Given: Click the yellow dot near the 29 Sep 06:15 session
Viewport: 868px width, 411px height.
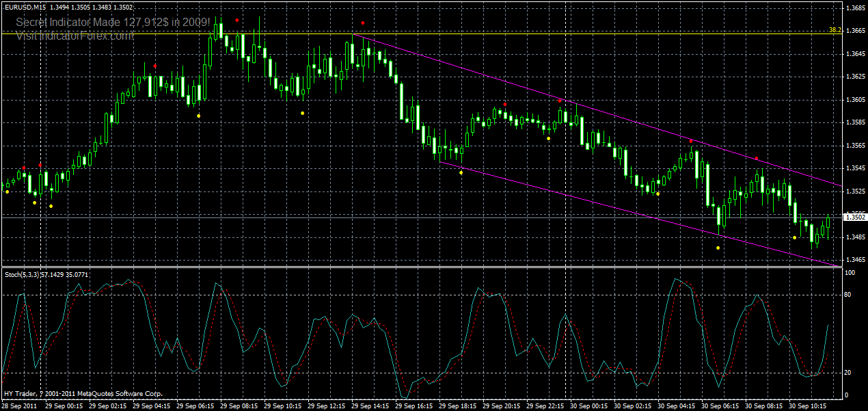Looking at the screenshot, I should [x=198, y=115].
